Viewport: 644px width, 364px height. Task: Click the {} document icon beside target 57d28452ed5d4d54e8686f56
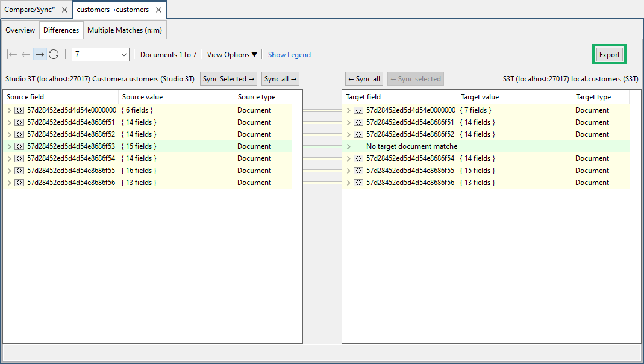coord(358,182)
